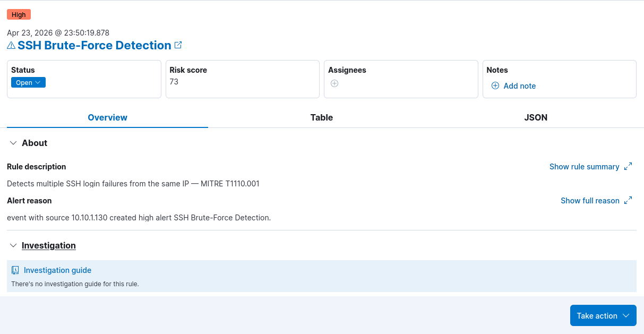This screenshot has width=644, height=334.
Task: Click the expand icon next to Show rule summary
Action: (x=628, y=166)
